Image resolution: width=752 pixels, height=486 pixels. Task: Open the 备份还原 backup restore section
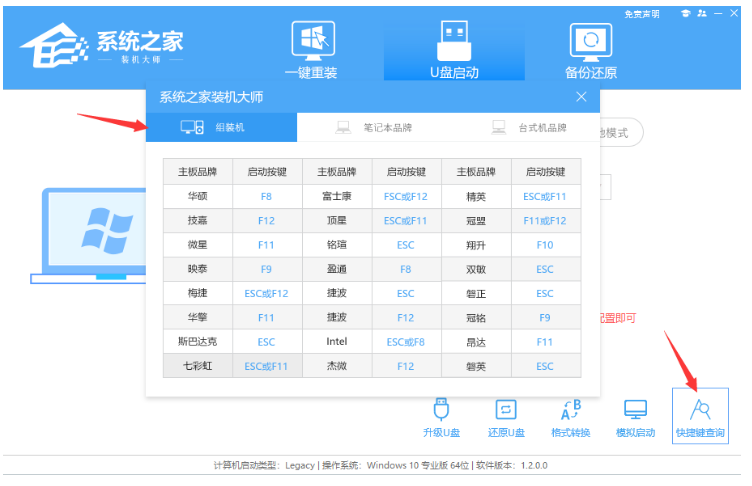click(590, 49)
